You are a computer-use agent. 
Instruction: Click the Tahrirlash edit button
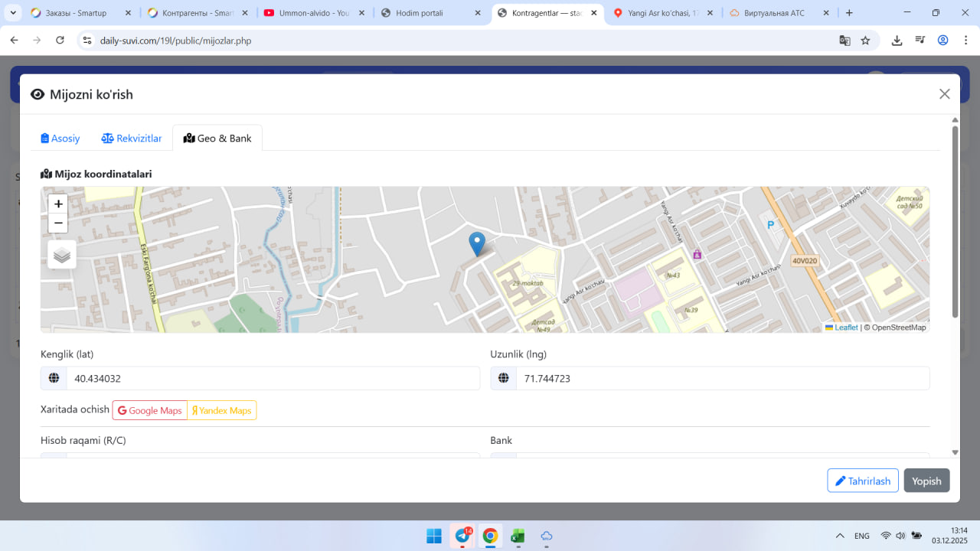click(x=863, y=481)
